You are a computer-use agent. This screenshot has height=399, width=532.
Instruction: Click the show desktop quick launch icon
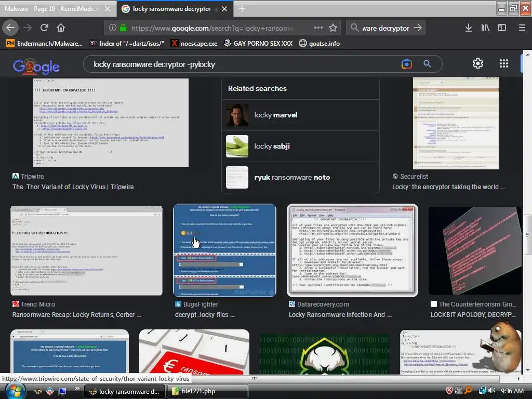point(62,391)
